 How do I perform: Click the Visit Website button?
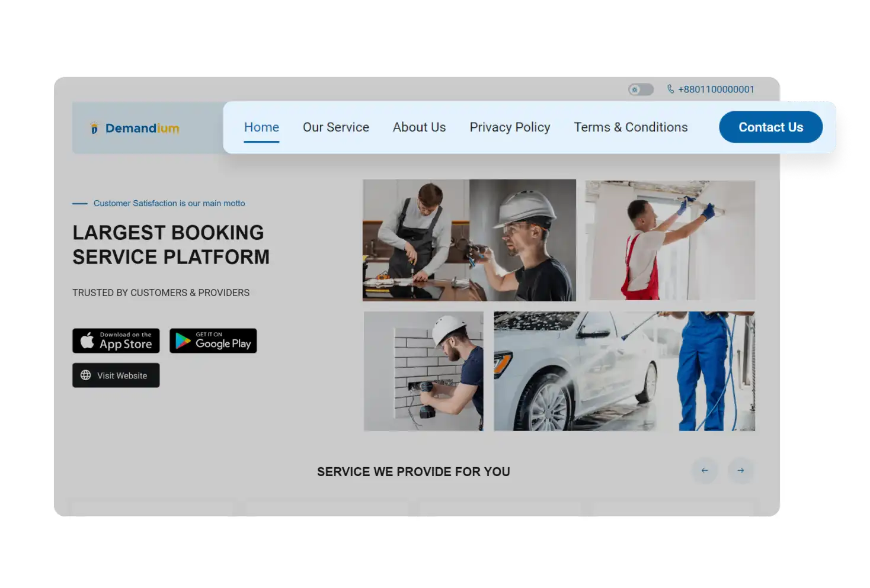[116, 375]
